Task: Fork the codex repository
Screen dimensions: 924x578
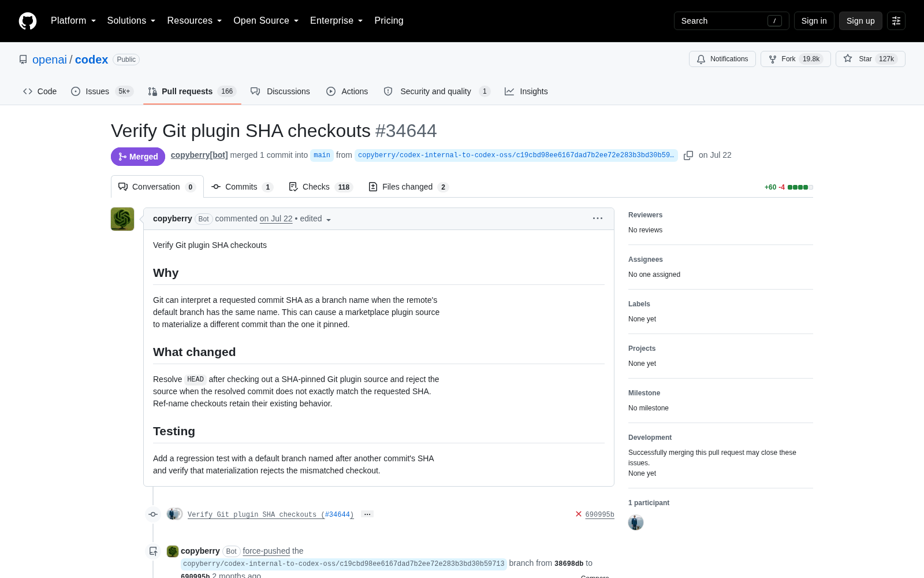Action: coord(795,59)
